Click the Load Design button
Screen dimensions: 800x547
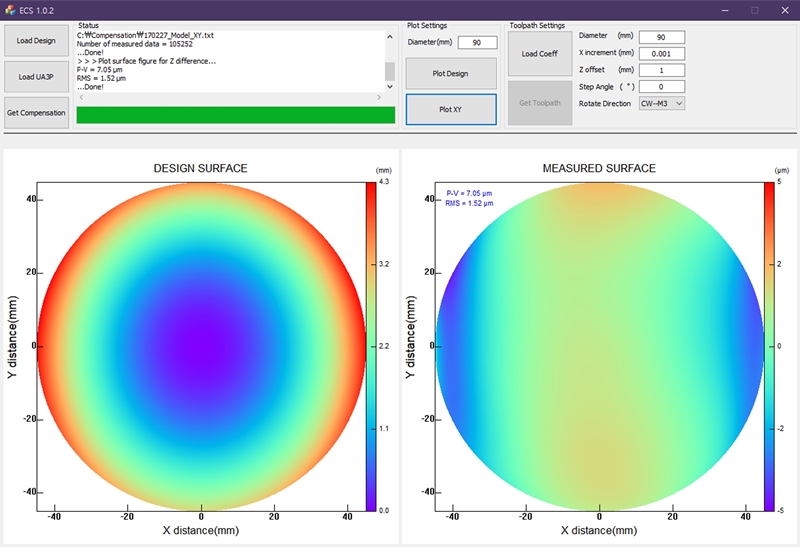coord(36,40)
